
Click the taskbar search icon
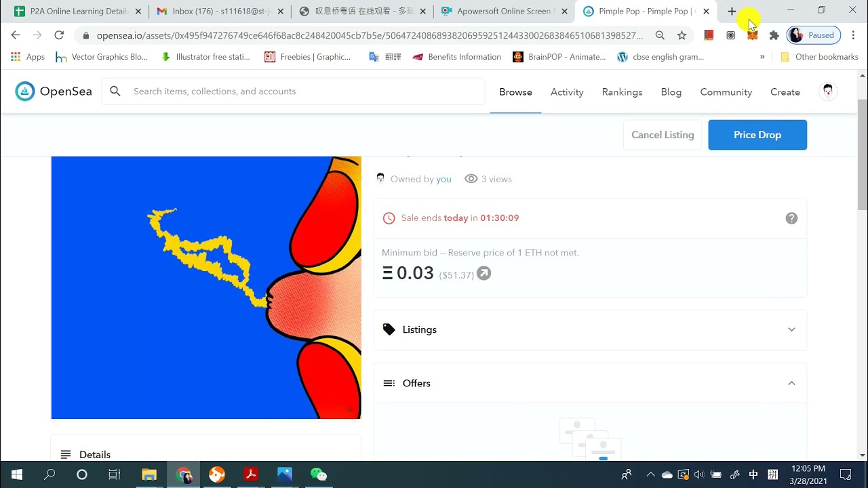pos(50,474)
